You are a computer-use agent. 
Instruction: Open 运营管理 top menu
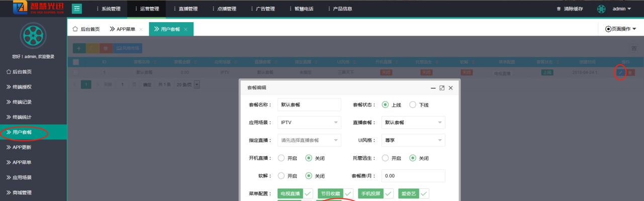[x=147, y=9]
